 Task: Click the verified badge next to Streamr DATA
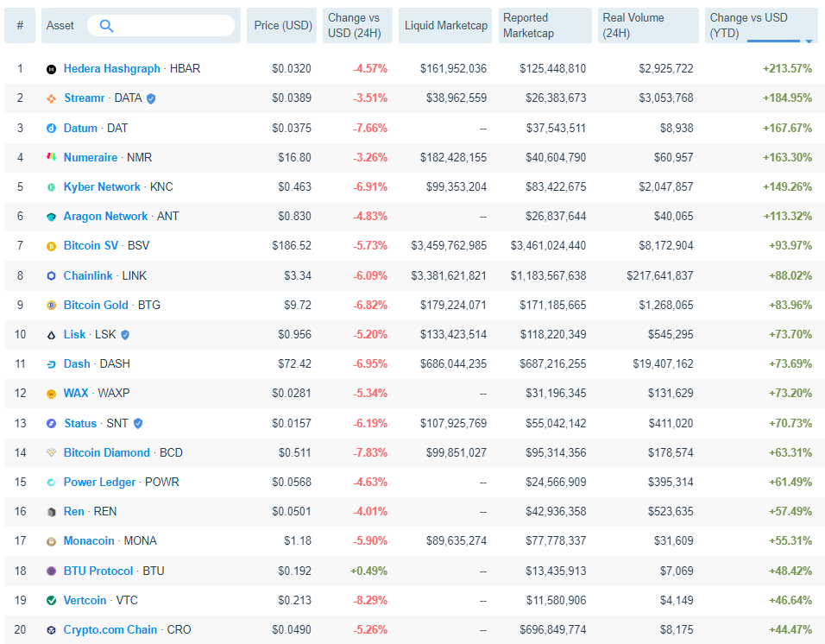(x=151, y=98)
